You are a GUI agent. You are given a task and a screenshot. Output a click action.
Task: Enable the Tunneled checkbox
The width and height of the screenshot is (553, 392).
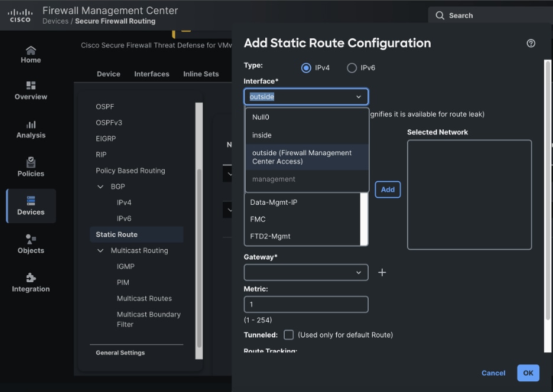click(x=288, y=335)
